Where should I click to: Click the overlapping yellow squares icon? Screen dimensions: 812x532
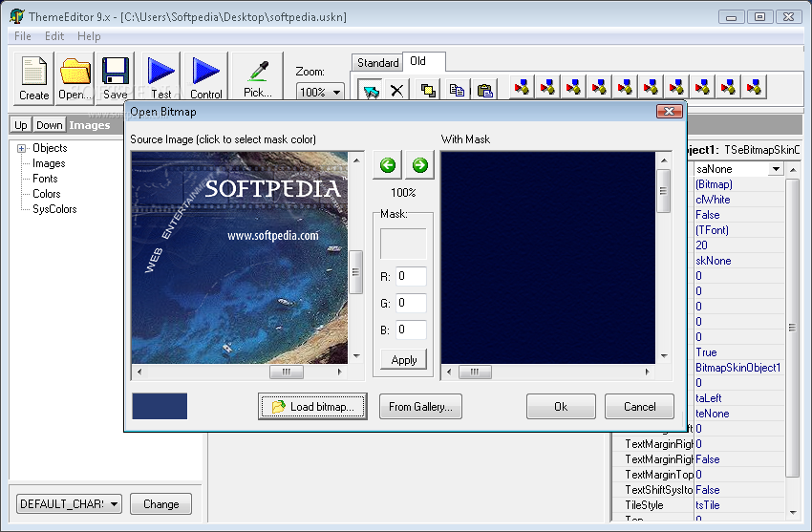pyautogui.click(x=428, y=91)
